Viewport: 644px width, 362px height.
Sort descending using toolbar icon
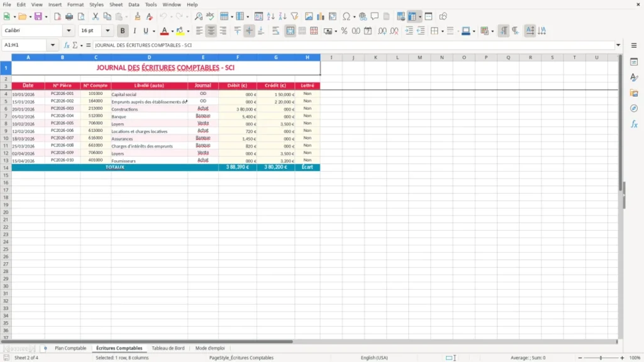point(282,16)
